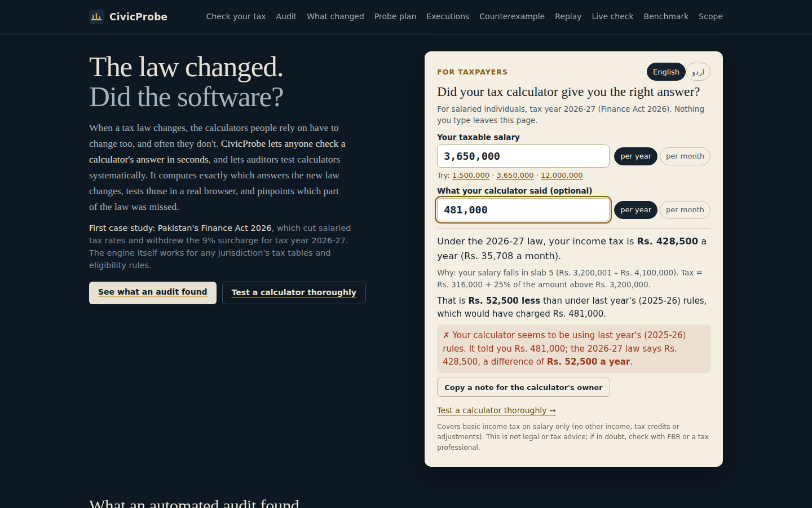Screen dimensions: 812x508
Task: Copy a note for the calculator's owner
Action: (x=523, y=387)
